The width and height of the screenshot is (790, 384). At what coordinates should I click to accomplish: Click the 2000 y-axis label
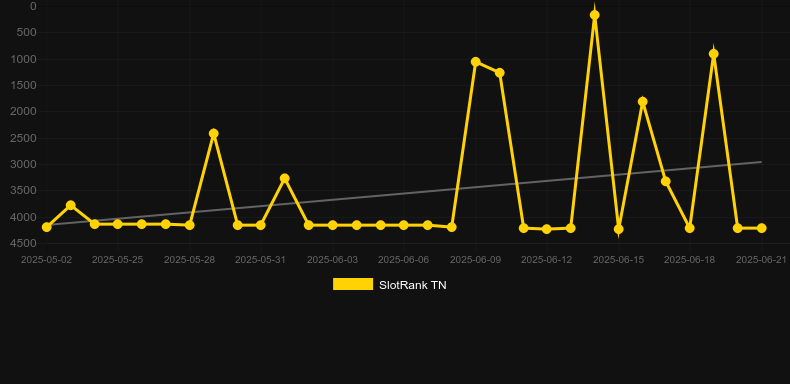(24, 111)
